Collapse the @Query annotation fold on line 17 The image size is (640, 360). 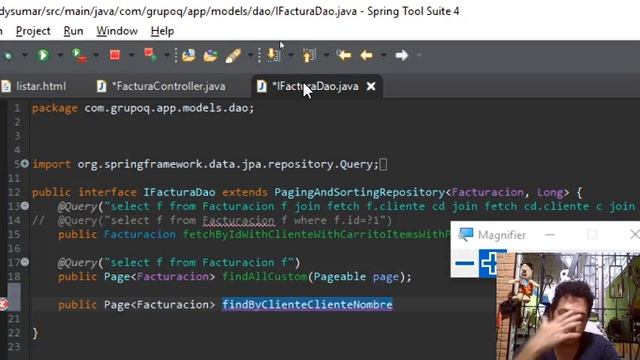[x=25, y=262]
